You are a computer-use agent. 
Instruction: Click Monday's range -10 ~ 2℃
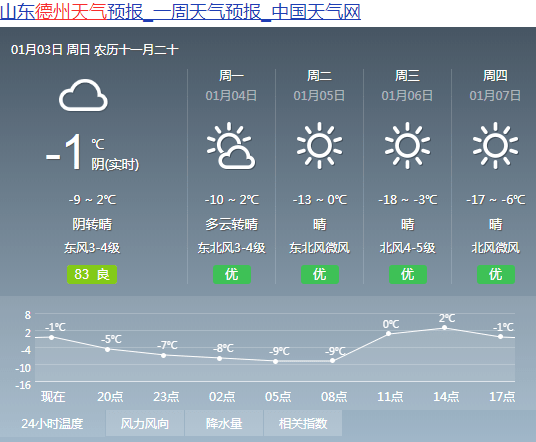(x=232, y=200)
